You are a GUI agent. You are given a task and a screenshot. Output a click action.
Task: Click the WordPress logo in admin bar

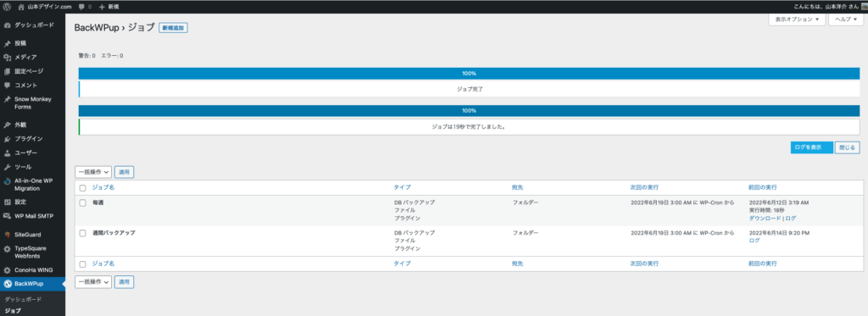tap(7, 7)
